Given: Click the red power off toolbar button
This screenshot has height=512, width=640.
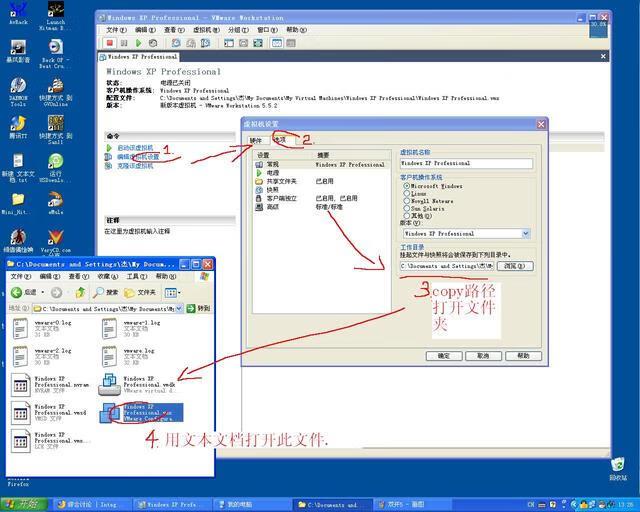Looking at the screenshot, I should pos(110,43).
